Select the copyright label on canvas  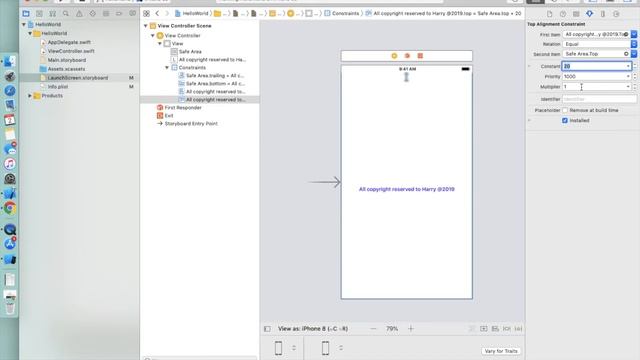(x=407, y=189)
